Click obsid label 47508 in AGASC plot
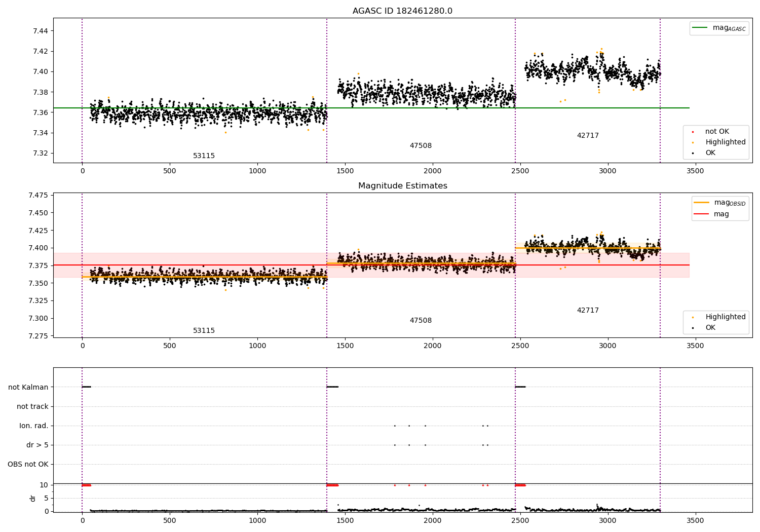760x532 pixels. pos(421,146)
